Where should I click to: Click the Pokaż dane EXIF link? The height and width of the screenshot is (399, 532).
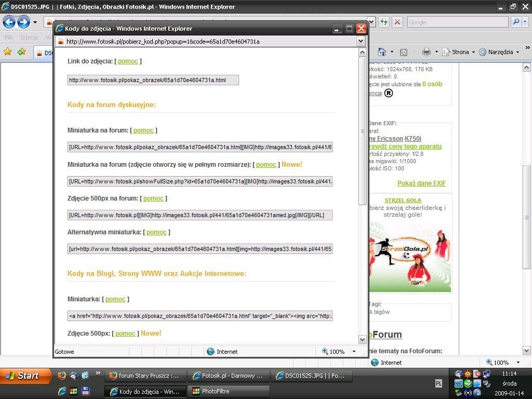pyautogui.click(x=421, y=183)
